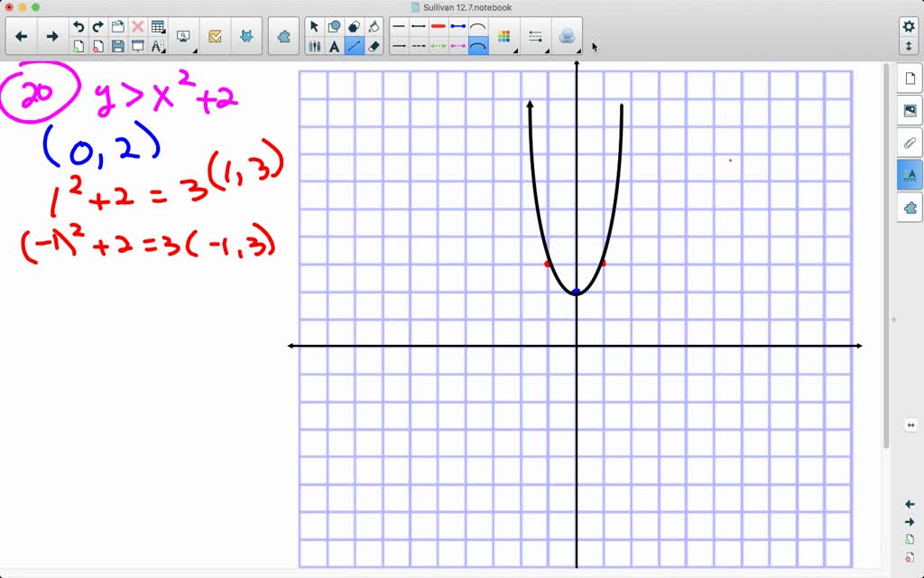This screenshot has height=578, width=924.
Task: Choose the Regular Polygons tool
Action: (x=354, y=26)
